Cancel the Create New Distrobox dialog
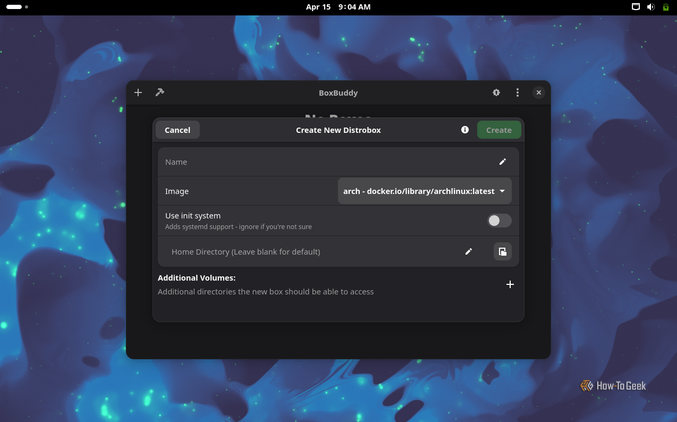Image resolution: width=677 pixels, height=422 pixels. coord(177,130)
